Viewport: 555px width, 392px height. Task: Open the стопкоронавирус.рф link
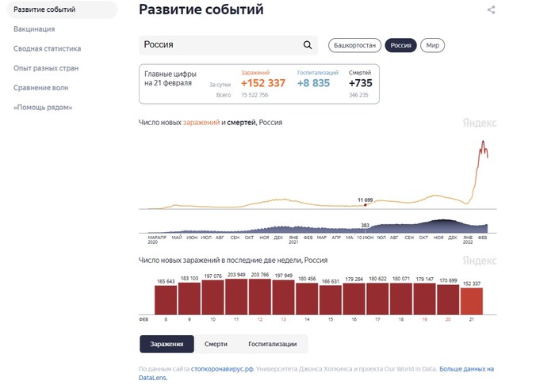click(222, 369)
